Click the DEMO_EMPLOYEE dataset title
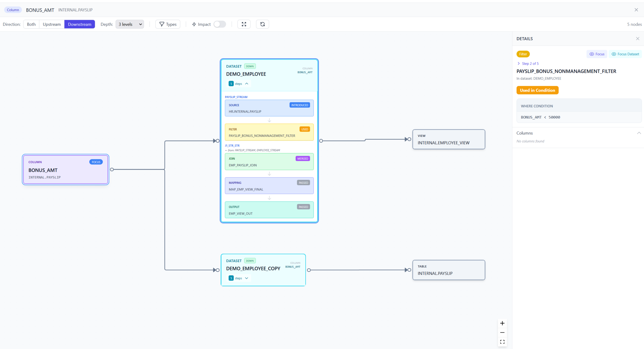Image resolution: width=644 pixels, height=349 pixels. point(246,74)
